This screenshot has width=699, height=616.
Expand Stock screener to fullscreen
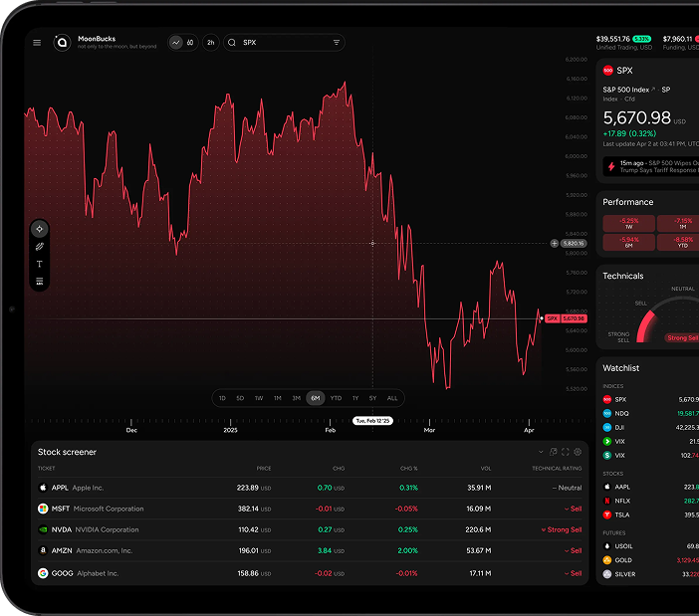(x=566, y=452)
